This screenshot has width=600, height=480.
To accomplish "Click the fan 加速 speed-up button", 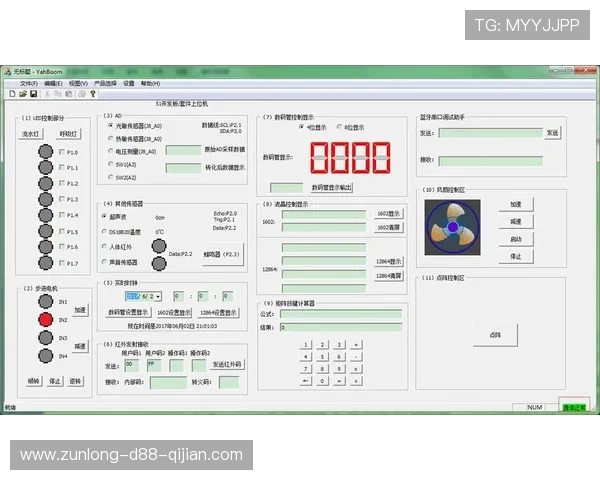I will coord(516,204).
